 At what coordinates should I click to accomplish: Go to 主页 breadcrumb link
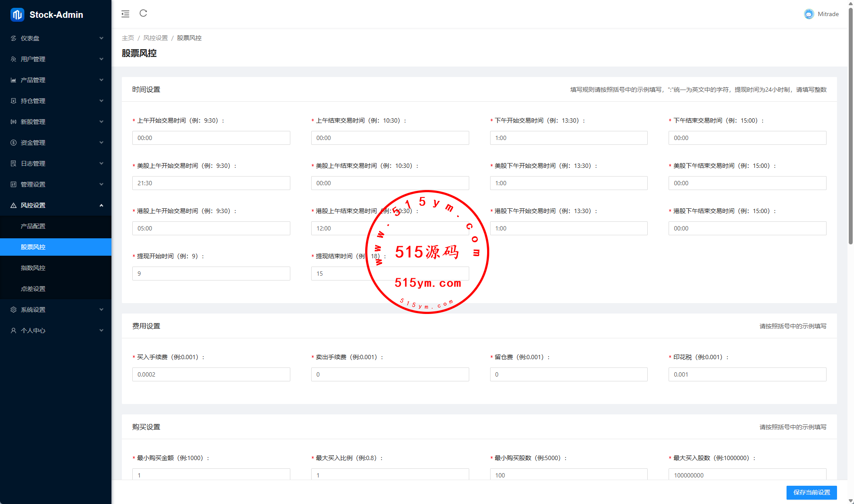(128, 38)
